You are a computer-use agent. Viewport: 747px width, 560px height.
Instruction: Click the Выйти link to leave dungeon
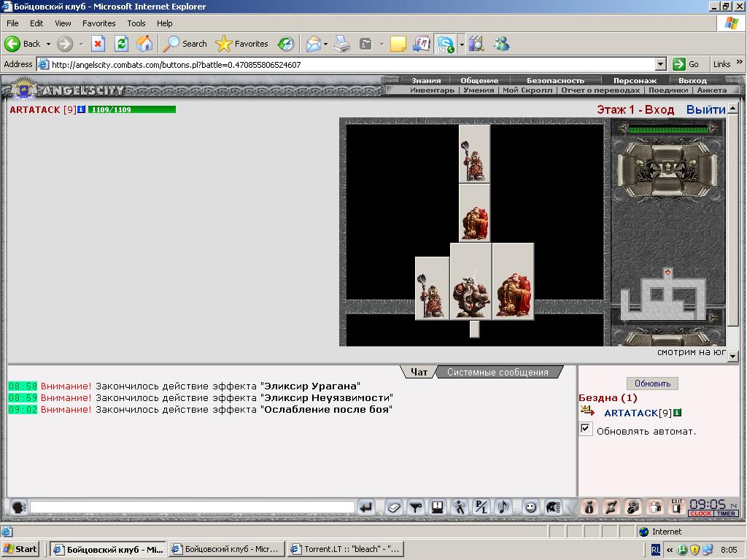(x=705, y=109)
